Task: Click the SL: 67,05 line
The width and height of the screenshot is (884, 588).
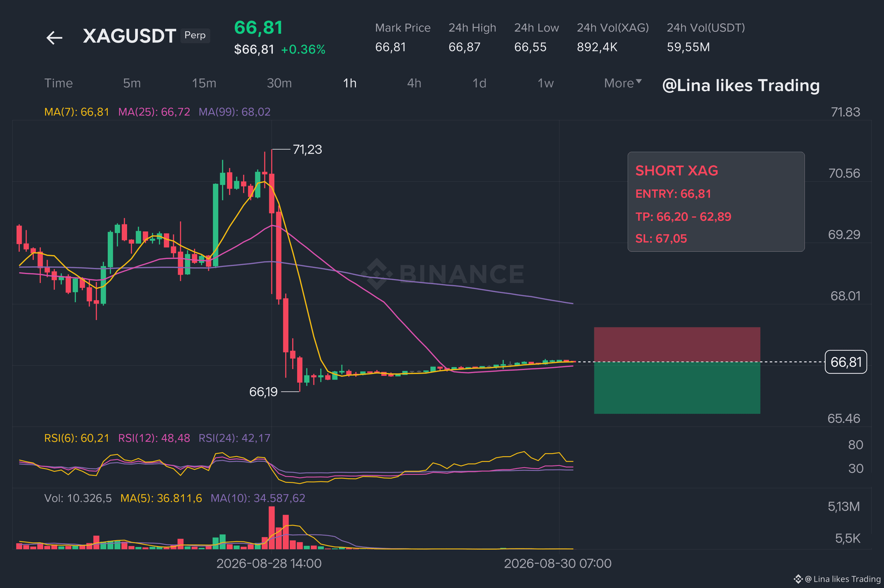Action: [x=661, y=238]
